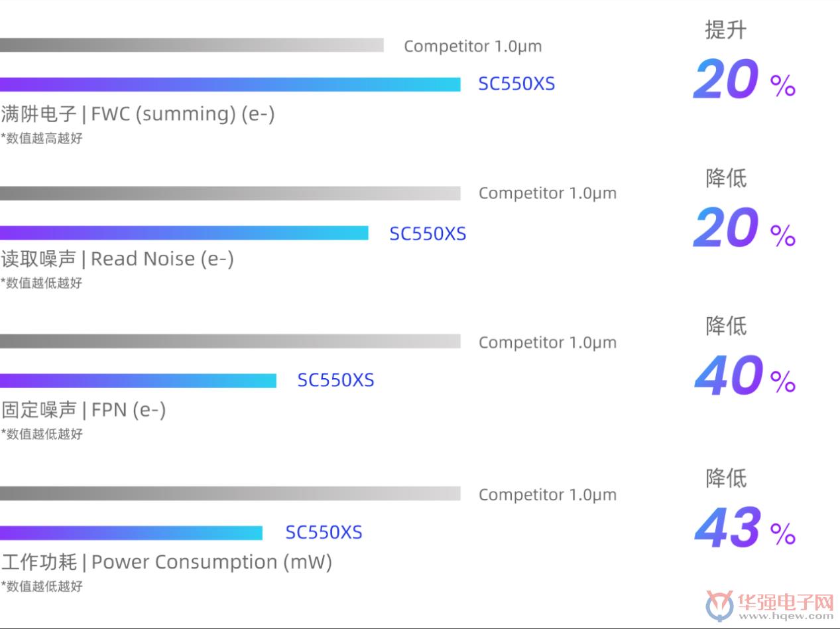Click the SC550XS label next to the Read Noise bar
This screenshot has height=629, width=840.
(x=428, y=234)
